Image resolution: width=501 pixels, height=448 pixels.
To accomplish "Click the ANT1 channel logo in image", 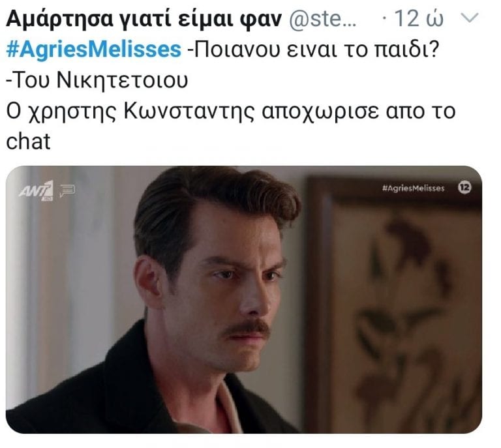I will coord(36,190).
